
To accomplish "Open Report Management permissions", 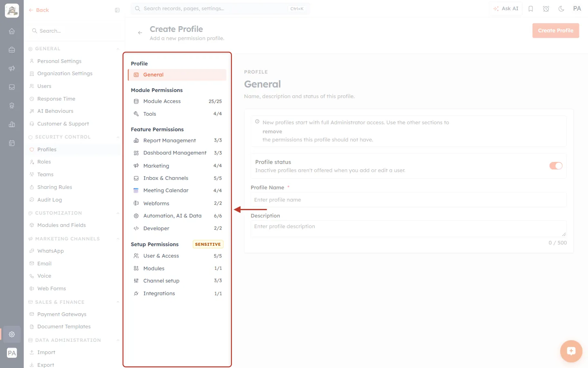I will pos(177,141).
